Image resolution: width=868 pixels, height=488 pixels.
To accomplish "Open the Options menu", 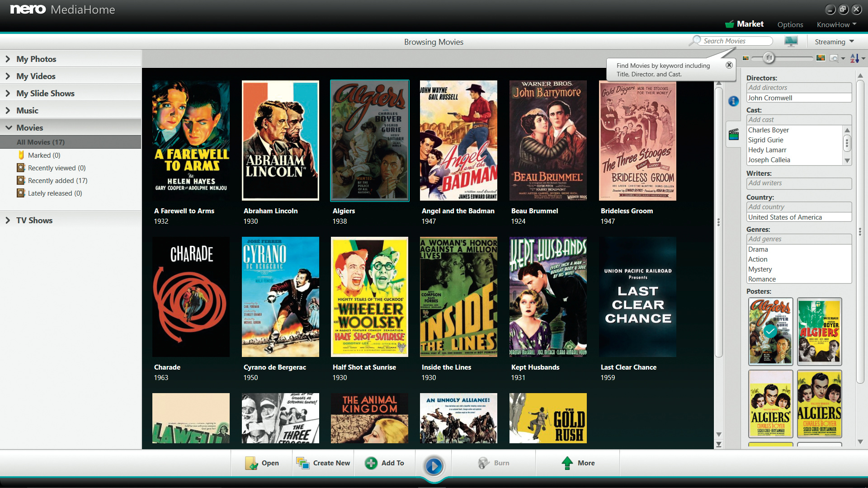I will pyautogui.click(x=790, y=24).
